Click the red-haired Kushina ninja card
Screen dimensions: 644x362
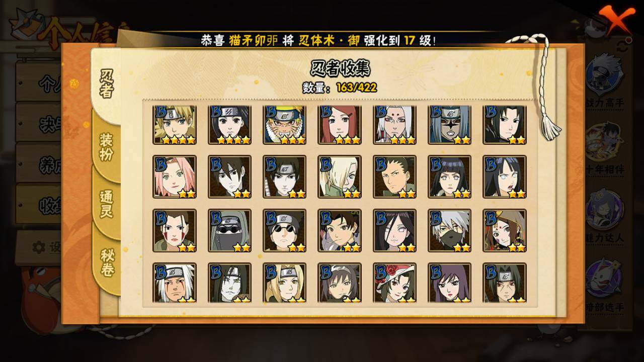pyautogui.click(x=340, y=125)
